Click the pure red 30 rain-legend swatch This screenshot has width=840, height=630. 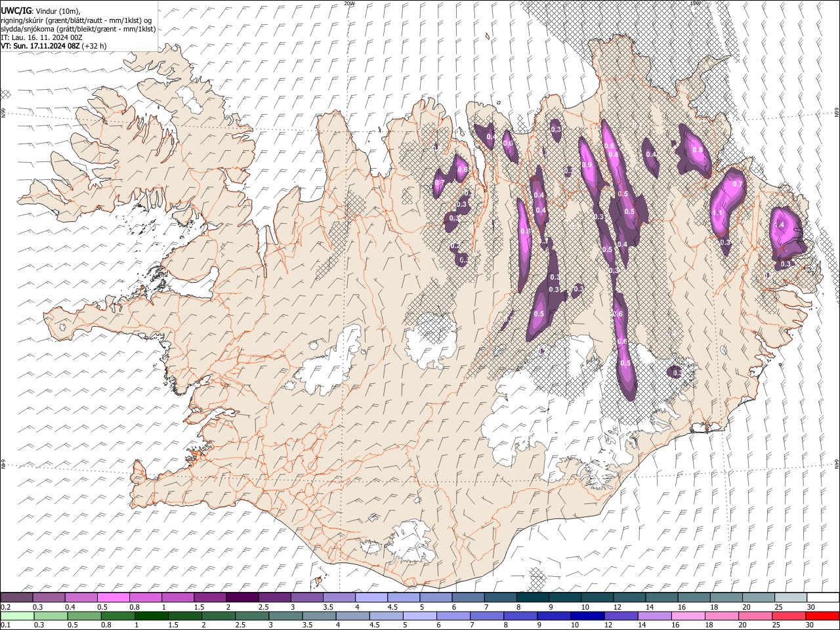[x=822, y=616]
